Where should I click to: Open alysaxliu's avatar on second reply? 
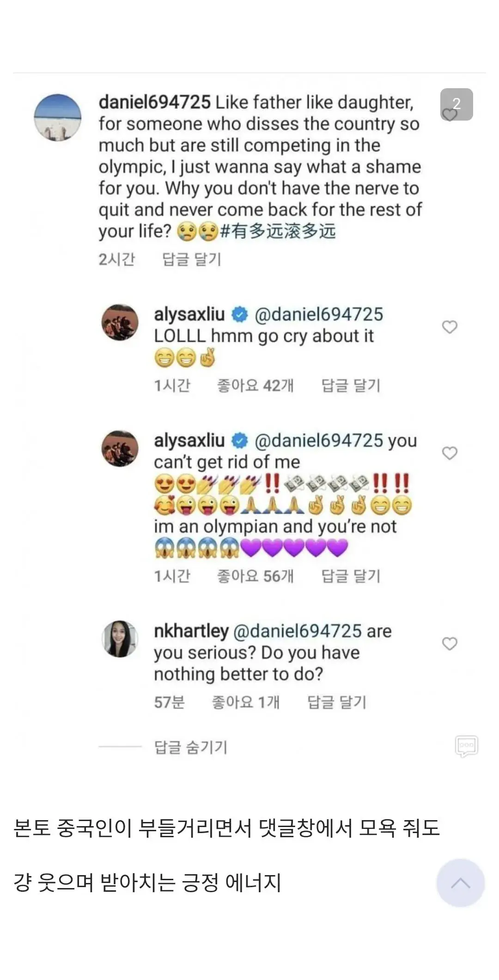[x=120, y=448]
